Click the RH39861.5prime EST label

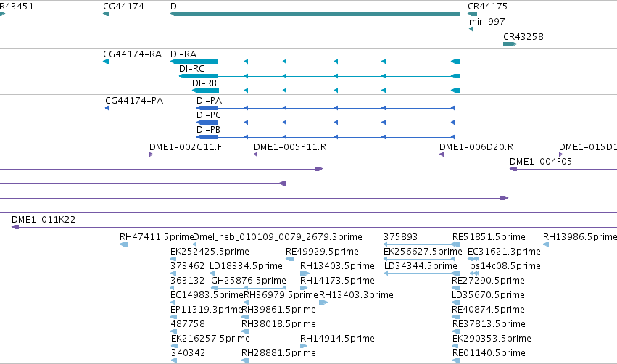click(278, 310)
